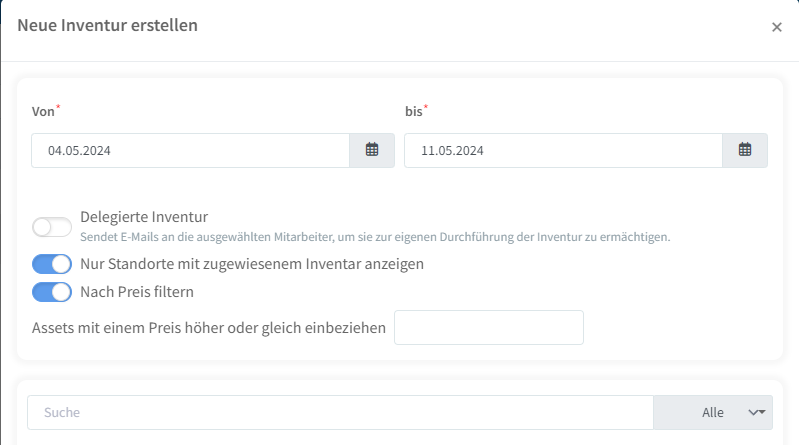
Task: Click into the Suche search field
Action: [x=340, y=412]
